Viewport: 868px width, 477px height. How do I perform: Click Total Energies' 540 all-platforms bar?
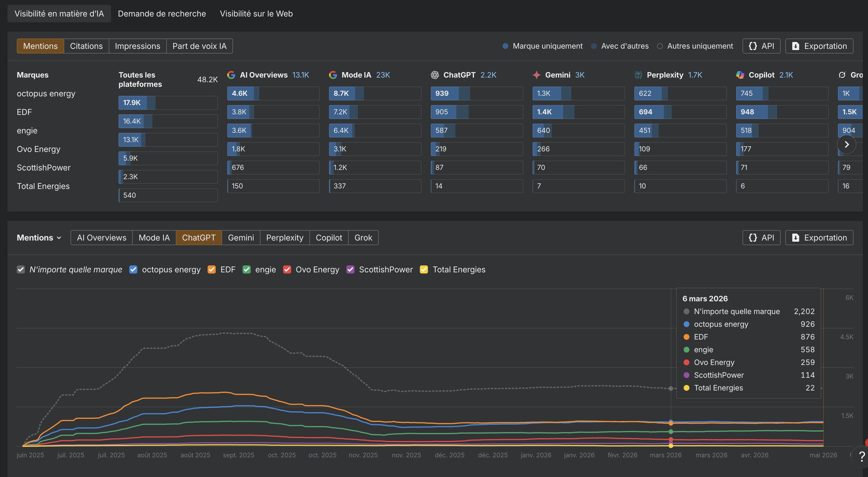pyautogui.click(x=168, y=195)
